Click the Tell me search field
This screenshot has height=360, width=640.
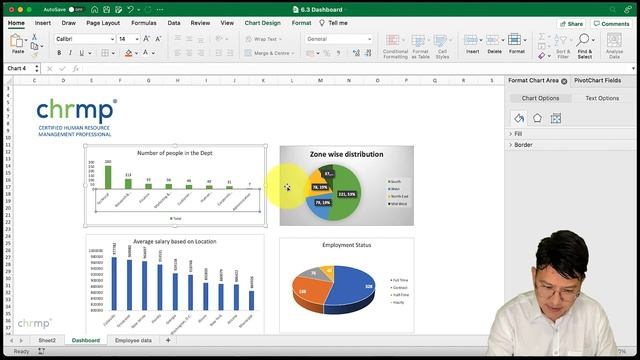click(x=334, y=23)
